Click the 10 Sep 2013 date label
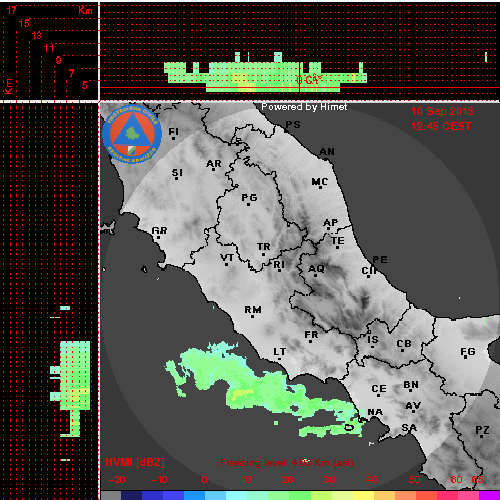Image resolution: width=500 pixels, height=500 pixels. coord(442,111)
